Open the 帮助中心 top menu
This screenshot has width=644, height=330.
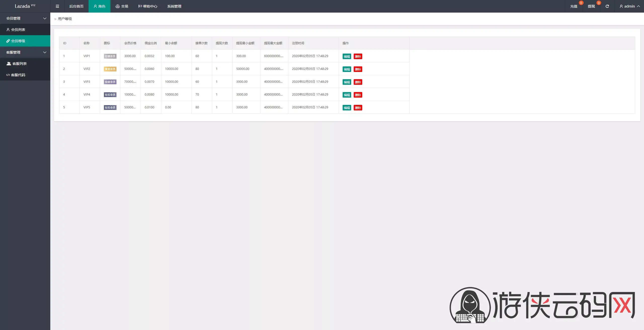click(x=148, y=6)
